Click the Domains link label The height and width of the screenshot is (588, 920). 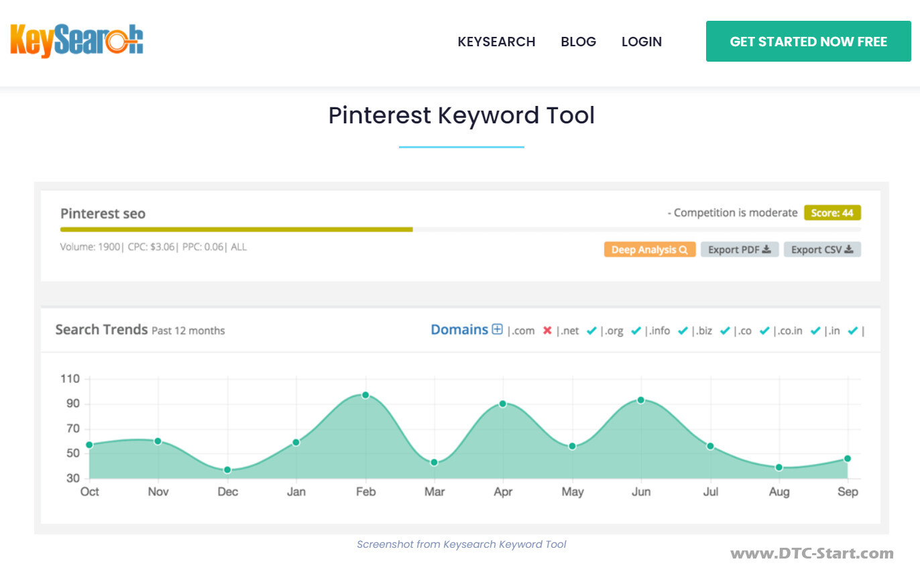tap(459, 329)
